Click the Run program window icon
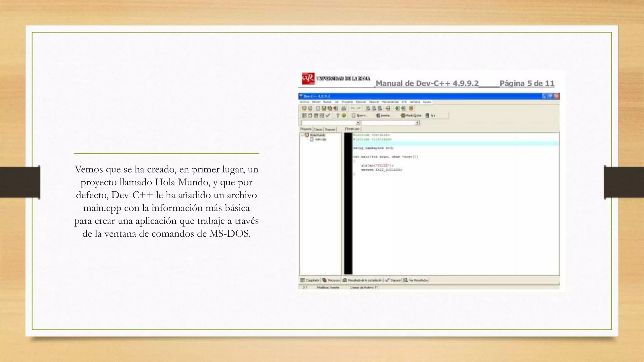Screen dimensions: 644x362 click(310, 115)
